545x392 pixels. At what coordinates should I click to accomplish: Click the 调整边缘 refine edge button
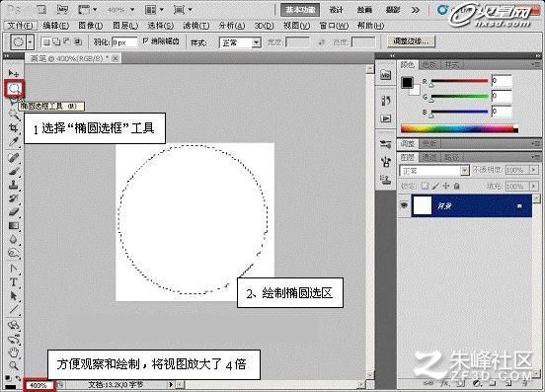click(x=411, y=41)
